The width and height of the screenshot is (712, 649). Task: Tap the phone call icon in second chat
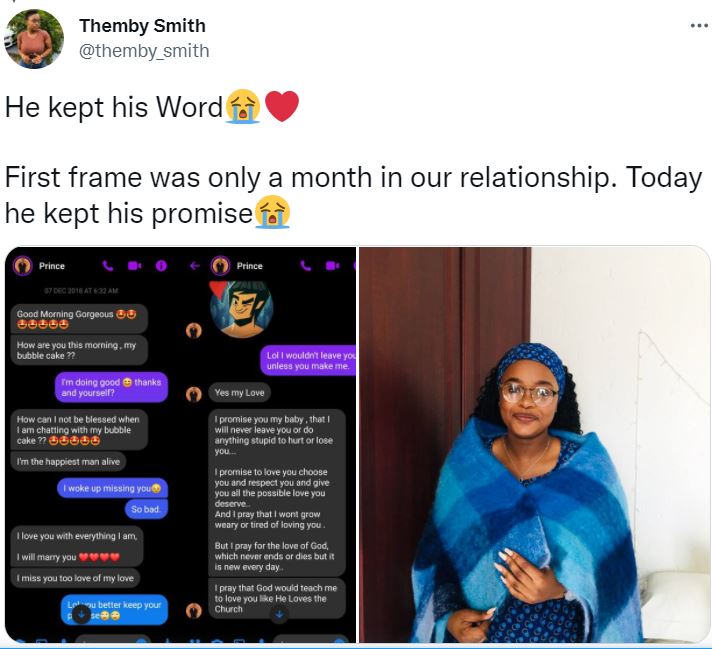[x=306, y=266]
